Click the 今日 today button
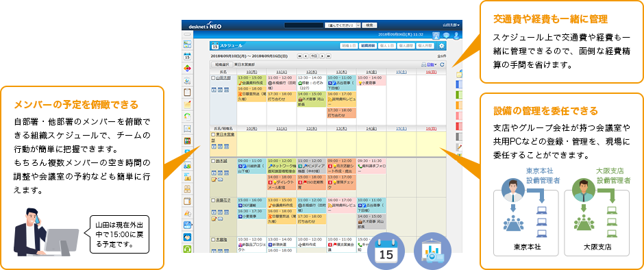This screenshot has height=270, width=644. coord(314,56)
